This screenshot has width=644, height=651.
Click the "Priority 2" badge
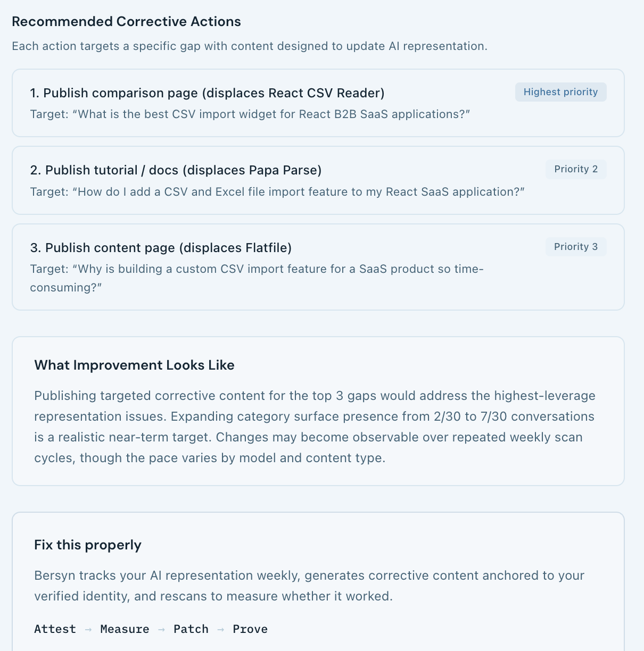576,169
